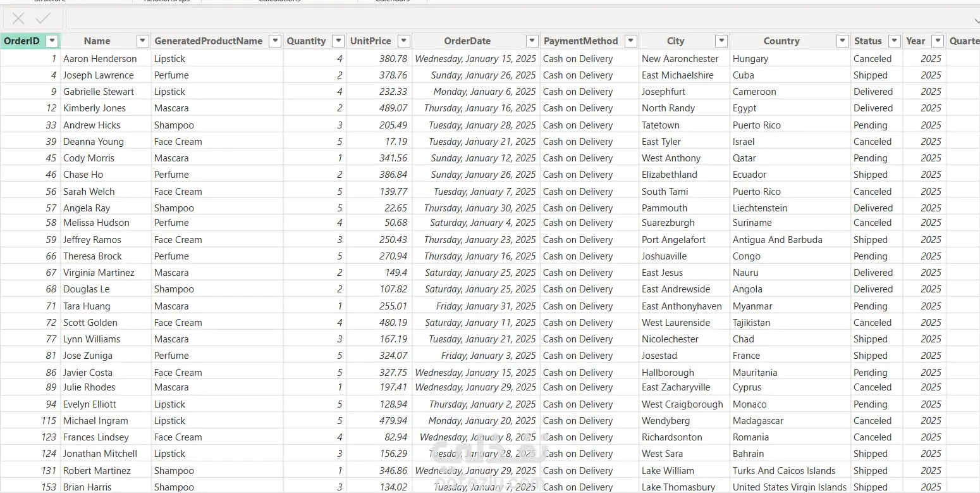Open the PaymentMethod column filter arrow
Image resolution: width=980 pixels, height=493 pixels.
(x=630, y=41)
